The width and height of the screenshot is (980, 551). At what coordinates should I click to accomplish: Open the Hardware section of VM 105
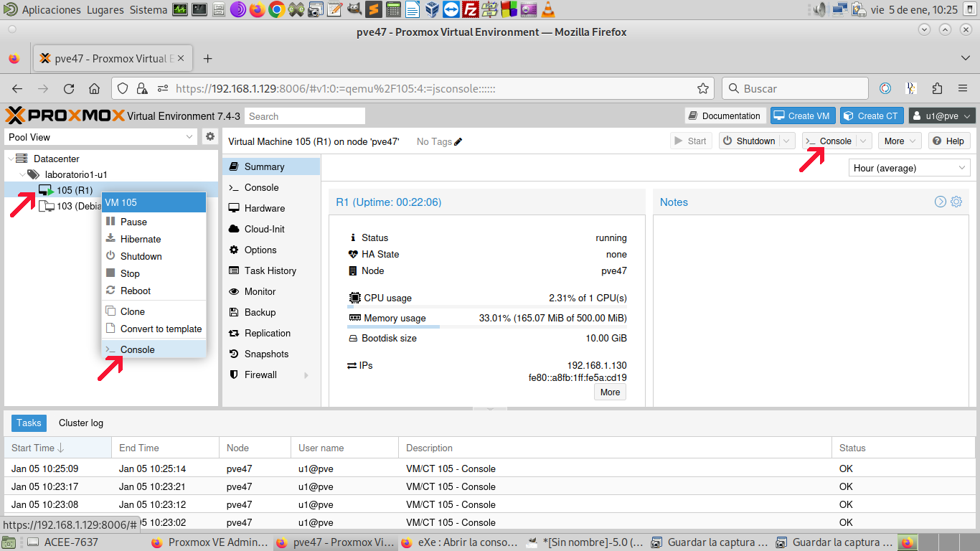click(271, 208)
